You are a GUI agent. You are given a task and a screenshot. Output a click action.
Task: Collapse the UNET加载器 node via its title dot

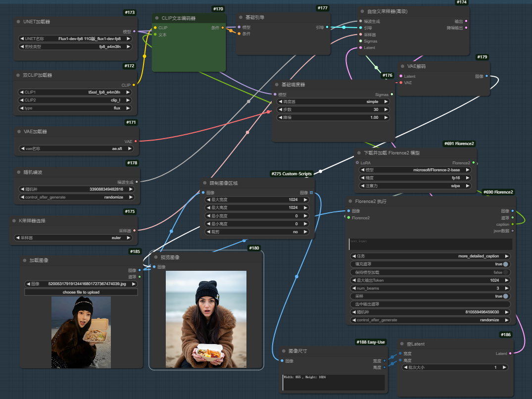(x=18, y=22)
